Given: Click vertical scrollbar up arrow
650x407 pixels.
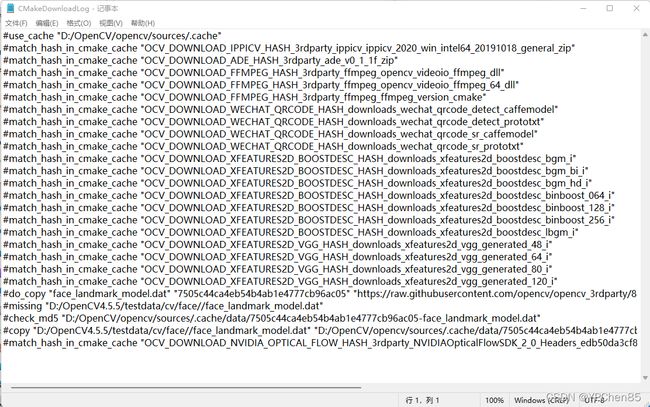Looking at the screenshot, I should coord(645,34).
